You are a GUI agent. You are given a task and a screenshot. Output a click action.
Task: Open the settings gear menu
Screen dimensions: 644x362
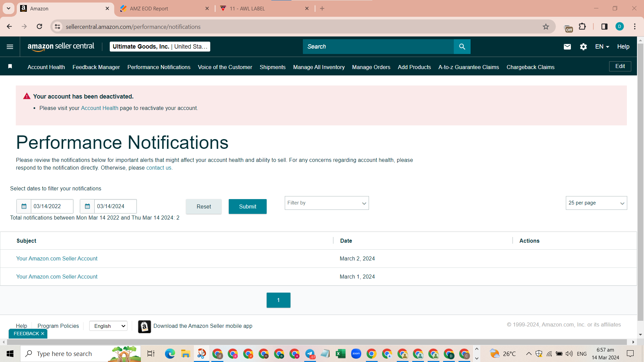[x=583, y=47]
